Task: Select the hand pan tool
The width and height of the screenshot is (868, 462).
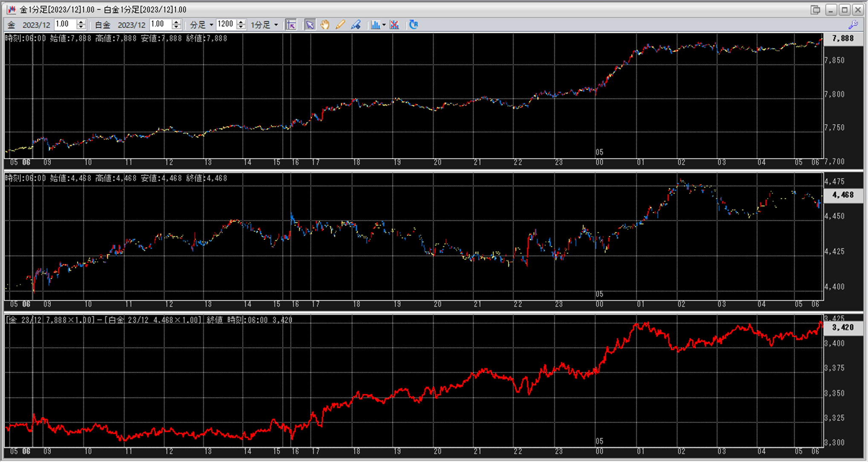Action: click(x=325, y=25)
